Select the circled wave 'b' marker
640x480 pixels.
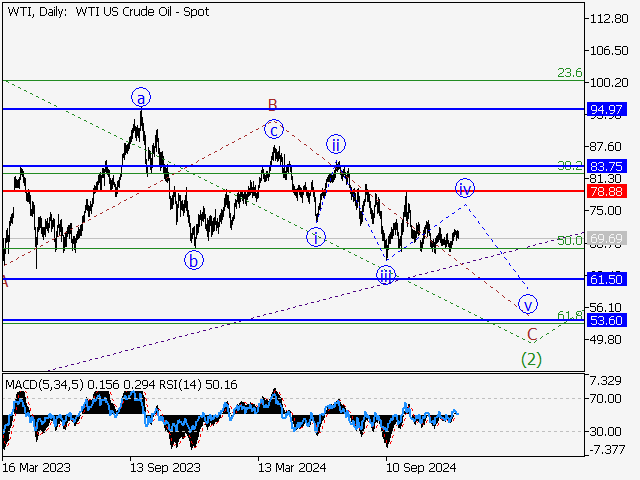click(x=193, y=261)
